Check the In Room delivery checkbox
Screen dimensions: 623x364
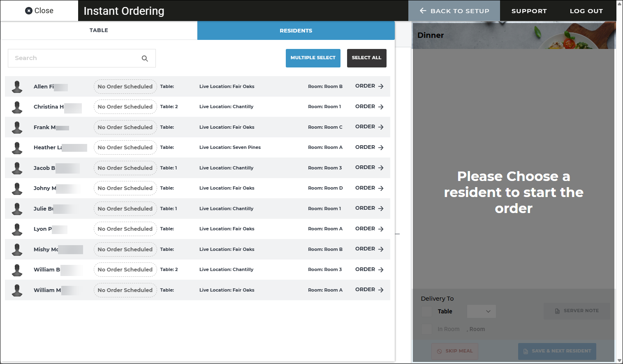pyautogui.click(x=426, y=329)
